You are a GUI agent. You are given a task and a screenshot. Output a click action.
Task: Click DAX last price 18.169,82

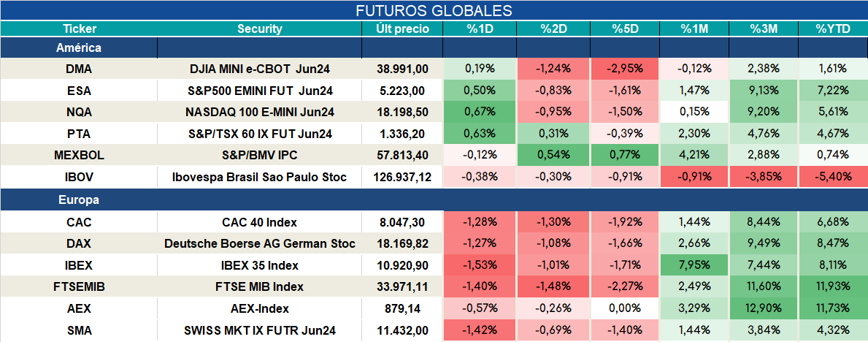(x=402, y=244)
